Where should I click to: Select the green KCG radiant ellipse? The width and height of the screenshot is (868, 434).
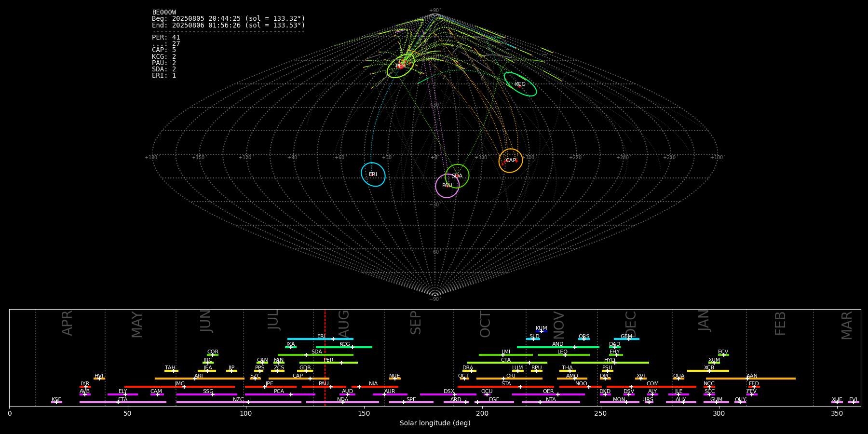(520, 84)
